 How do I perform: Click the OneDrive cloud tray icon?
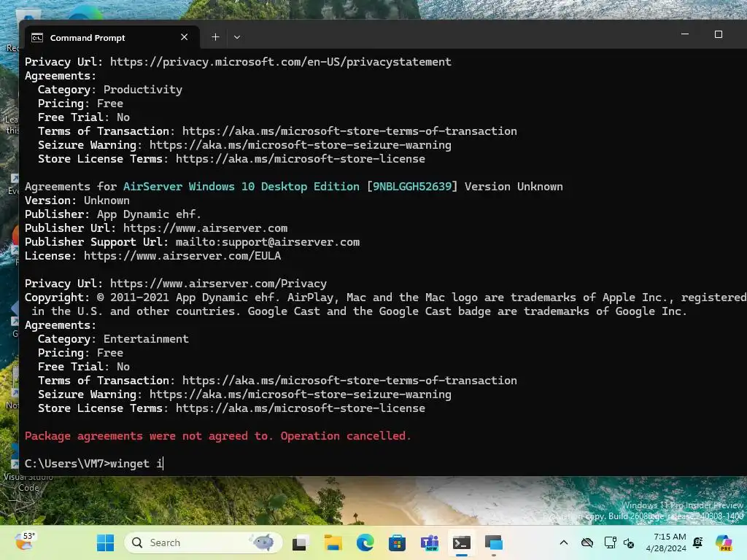tap(587, 542)
